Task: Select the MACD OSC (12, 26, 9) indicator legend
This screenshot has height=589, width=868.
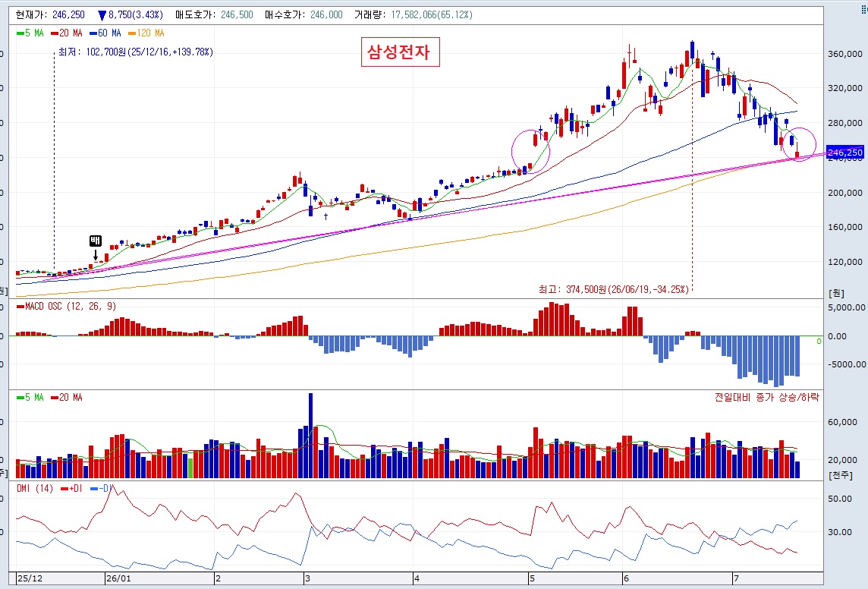Action: [67, 306]
